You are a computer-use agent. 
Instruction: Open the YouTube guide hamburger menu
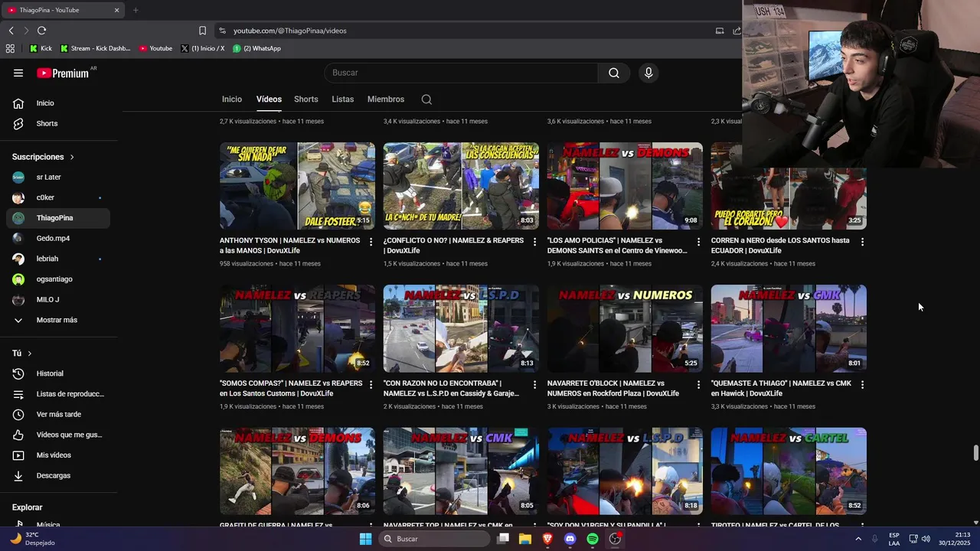pyautogui.click(x=18, y=73)
